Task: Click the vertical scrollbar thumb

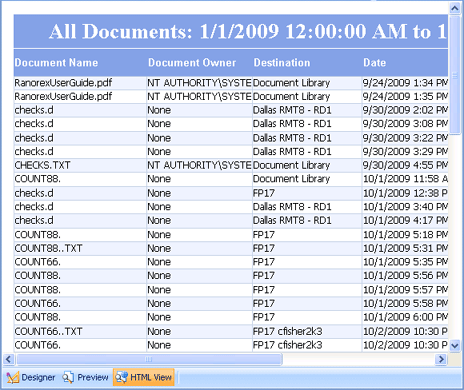Action: click(455, 74)
